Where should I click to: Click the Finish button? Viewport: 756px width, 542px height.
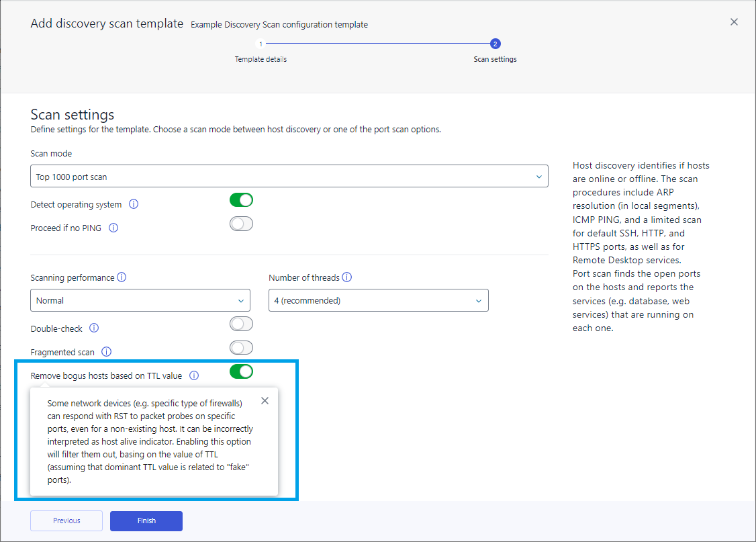click(x=146, y=521)
